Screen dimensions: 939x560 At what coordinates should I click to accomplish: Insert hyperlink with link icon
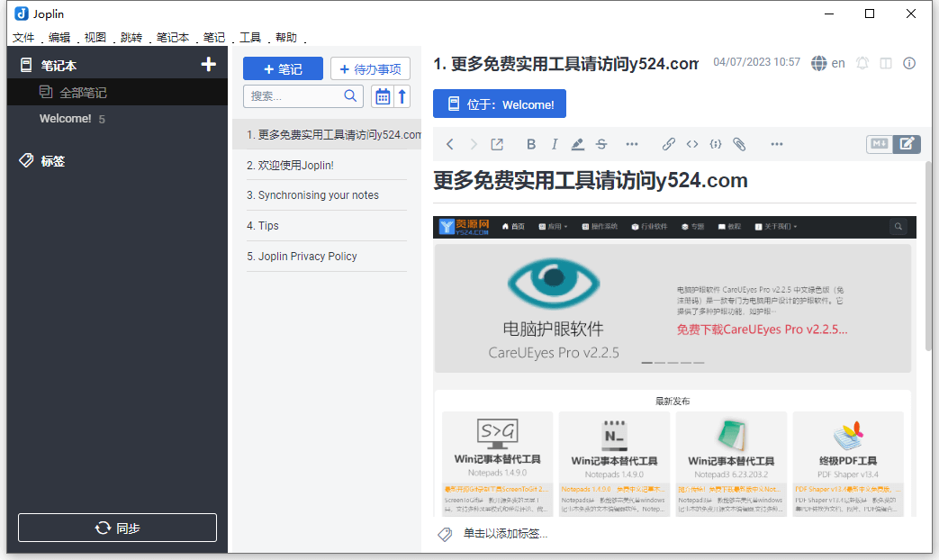coord(668,144)
